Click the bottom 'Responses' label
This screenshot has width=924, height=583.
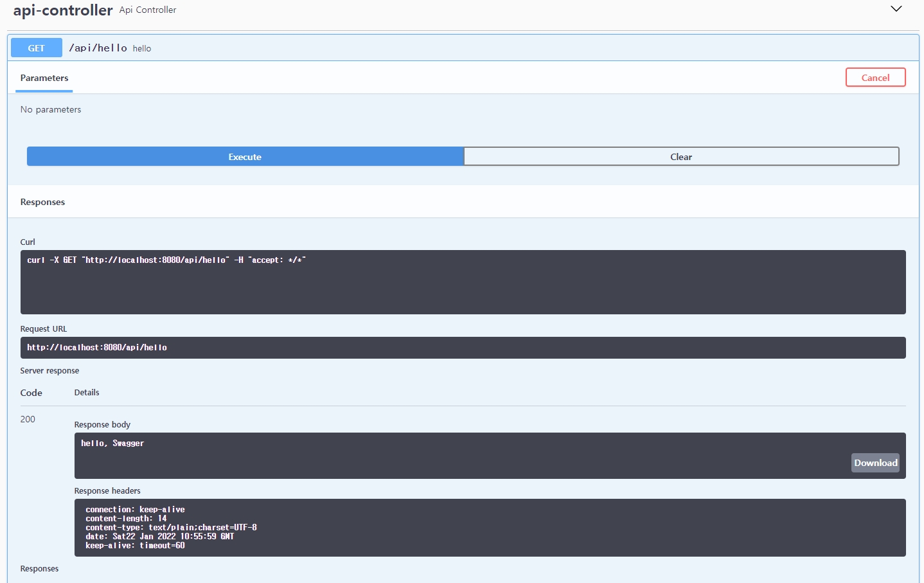point(39,569)
